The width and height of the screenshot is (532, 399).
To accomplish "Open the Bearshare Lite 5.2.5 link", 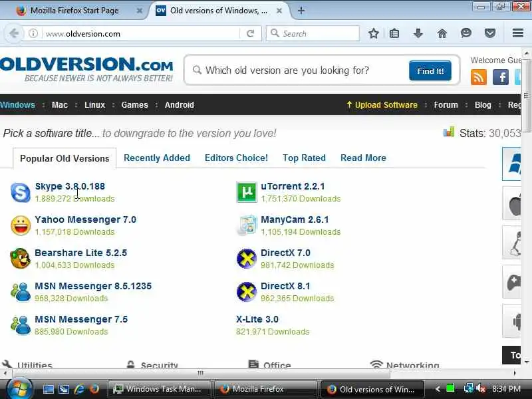I will [x=80, y=253].
